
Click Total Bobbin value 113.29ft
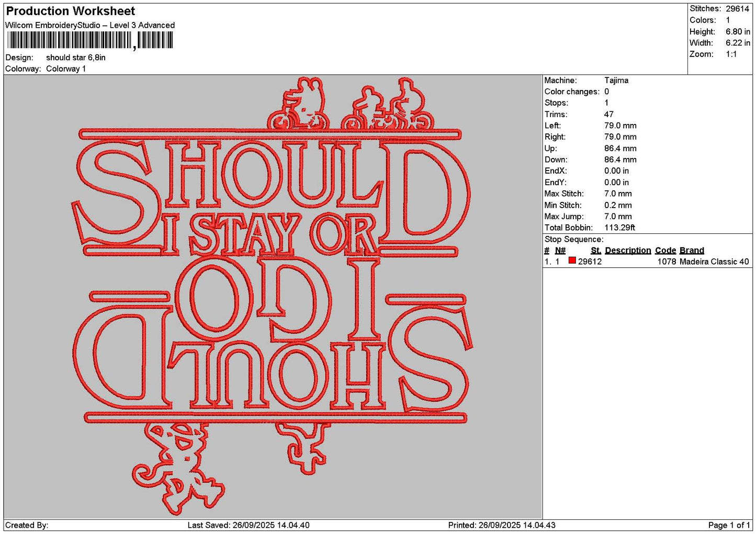(620, 228)
